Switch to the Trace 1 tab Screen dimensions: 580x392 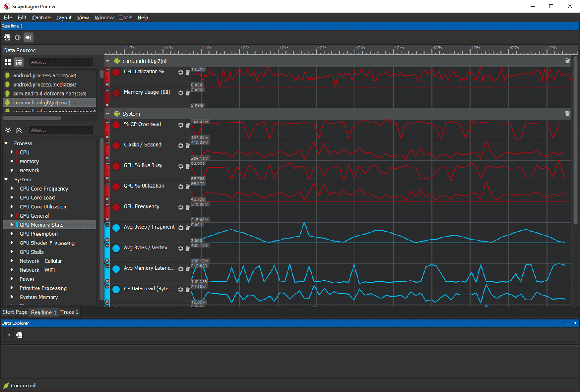coord(69,312)
